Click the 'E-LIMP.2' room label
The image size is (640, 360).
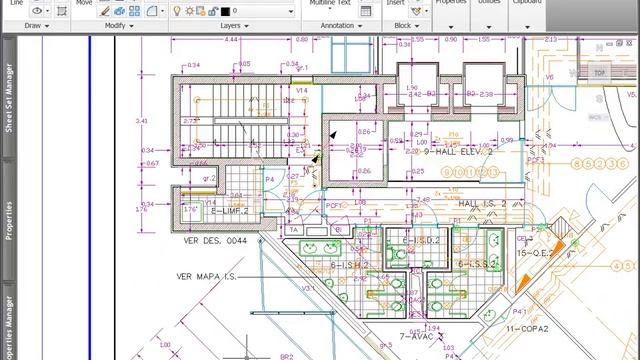point(230,211)
